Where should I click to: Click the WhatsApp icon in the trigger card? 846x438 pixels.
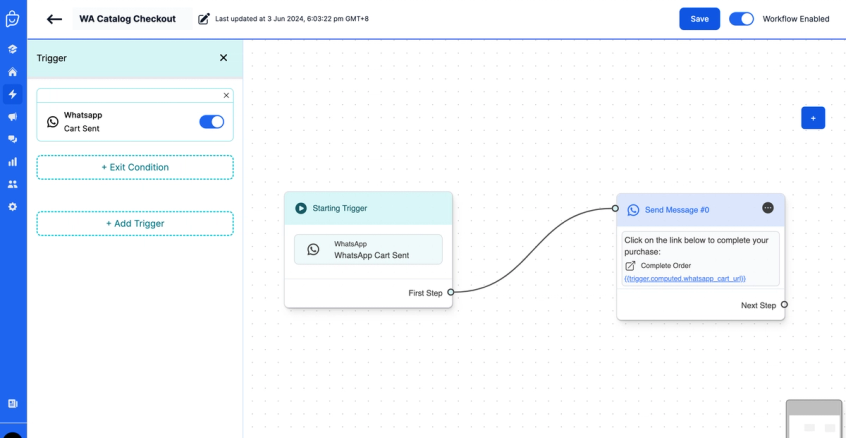(52, 122)
